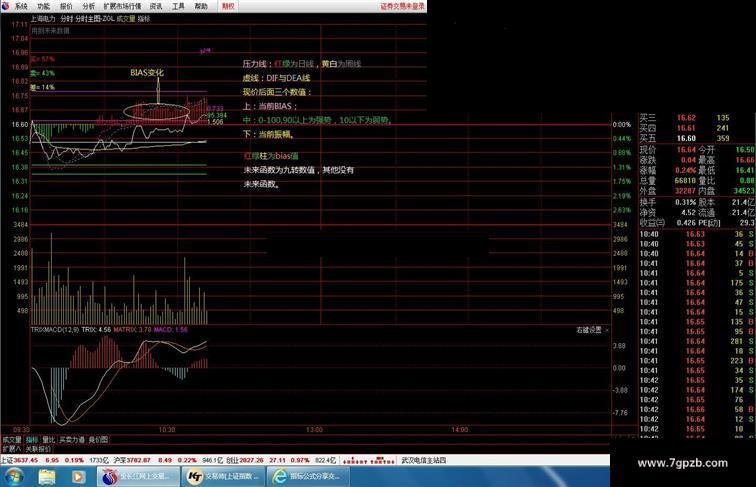Image resolution: width=756 pixels, height=487 pixels.
Task: Select the 成交量 tab below the chart
Action: click(x=12, y=440)
